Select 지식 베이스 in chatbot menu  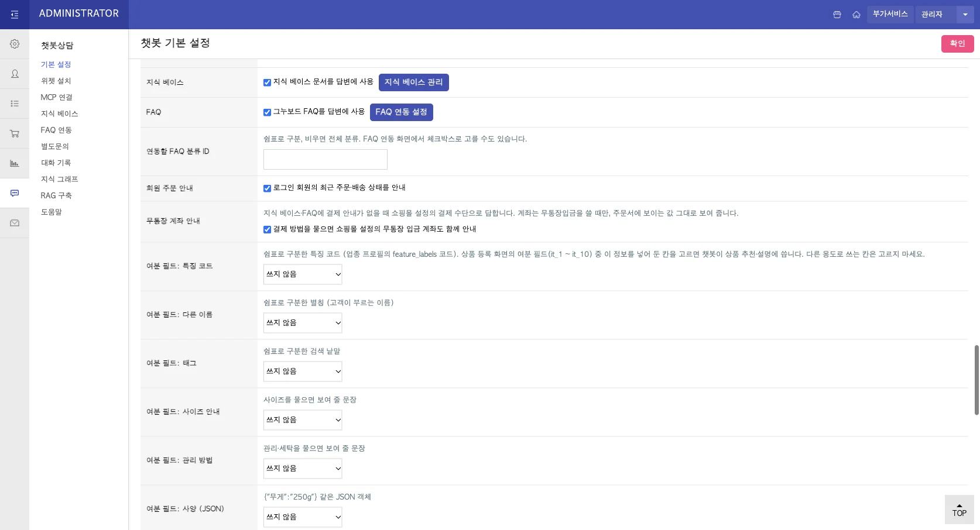[x=59, y=113]
